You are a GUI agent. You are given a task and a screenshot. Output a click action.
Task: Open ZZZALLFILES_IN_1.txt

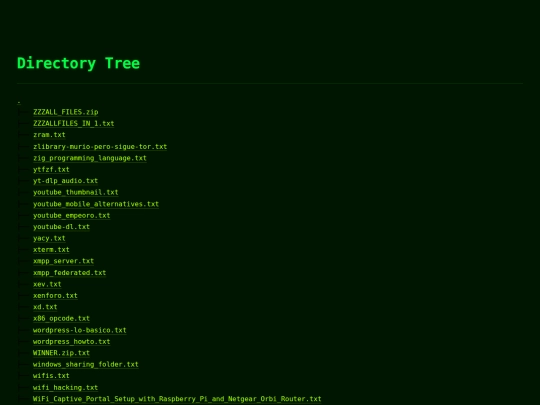pos(73,123)
